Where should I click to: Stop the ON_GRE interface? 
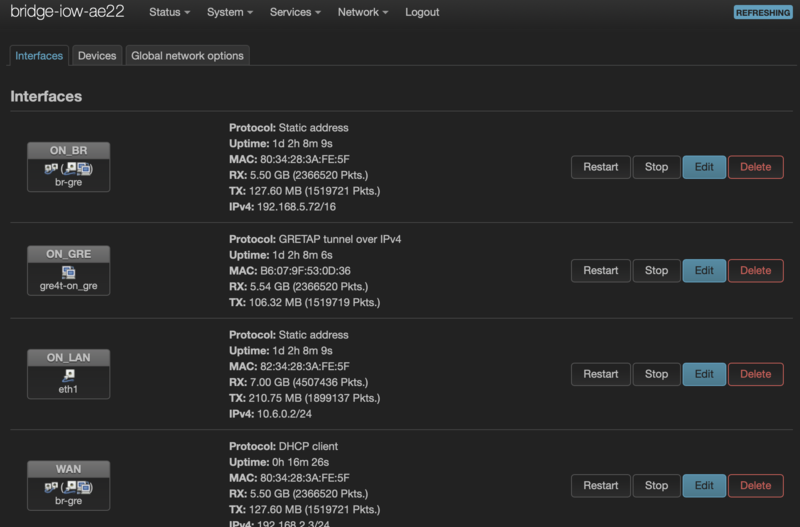click(656, 270)
